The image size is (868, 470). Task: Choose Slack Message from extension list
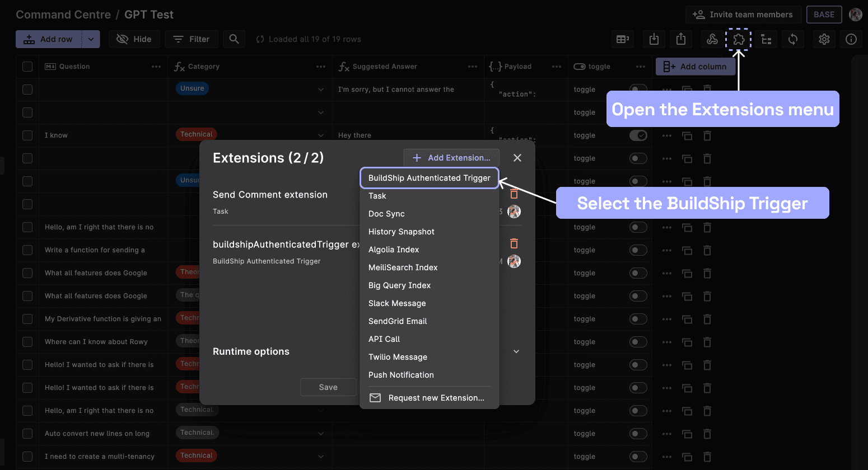coord(397,303)
